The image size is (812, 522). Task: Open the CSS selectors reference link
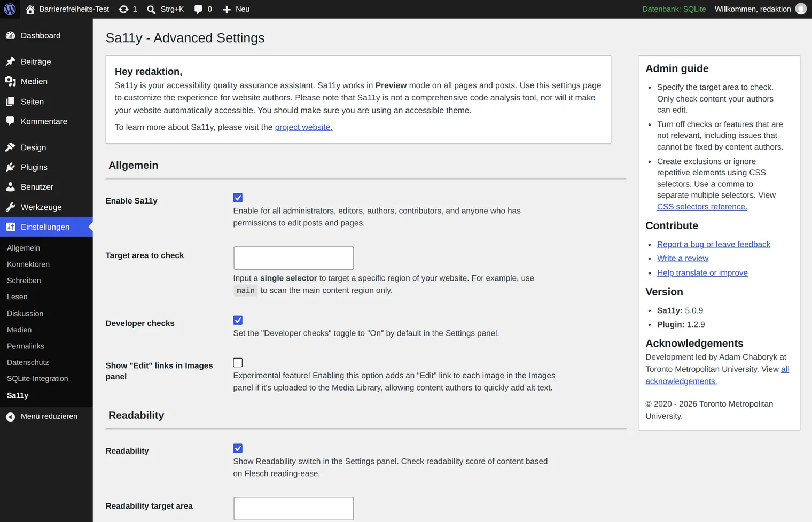(x=702, y=207)
